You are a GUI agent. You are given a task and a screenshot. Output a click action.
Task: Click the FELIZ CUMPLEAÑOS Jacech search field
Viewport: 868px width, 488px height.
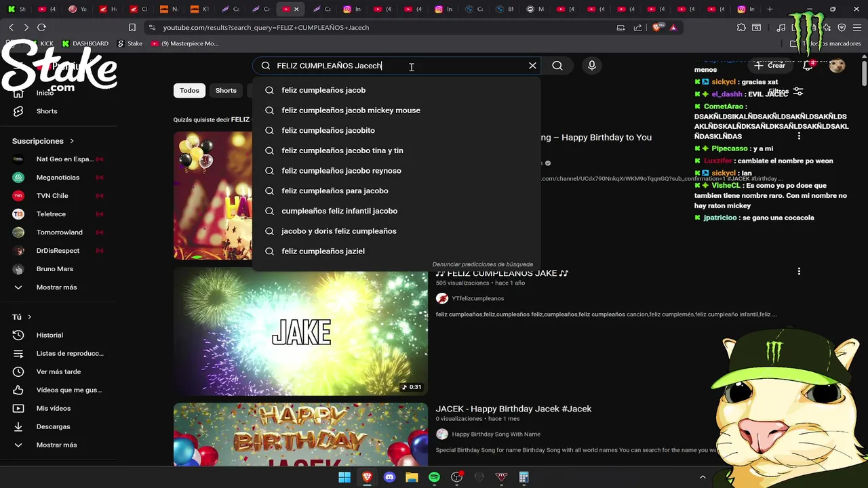coord(397,66)
